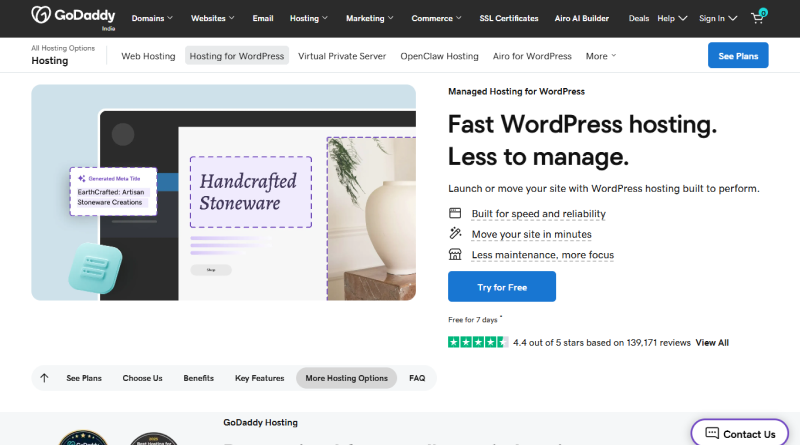Viewport: 800px width, 445px height.
Task: Click the Generated Meta Title card
Action: 113,191
